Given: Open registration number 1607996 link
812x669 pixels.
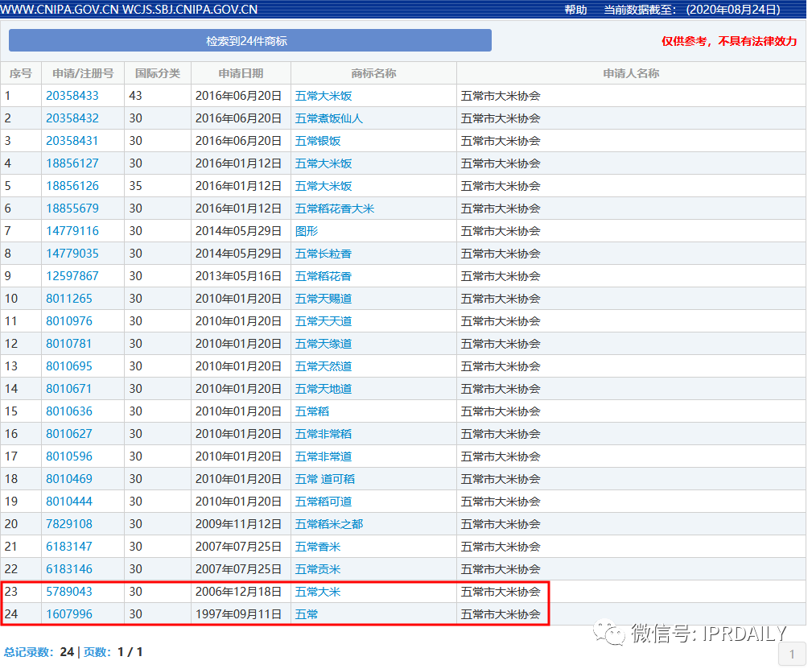Looking at the screenshot, I should tap(69, 614).
